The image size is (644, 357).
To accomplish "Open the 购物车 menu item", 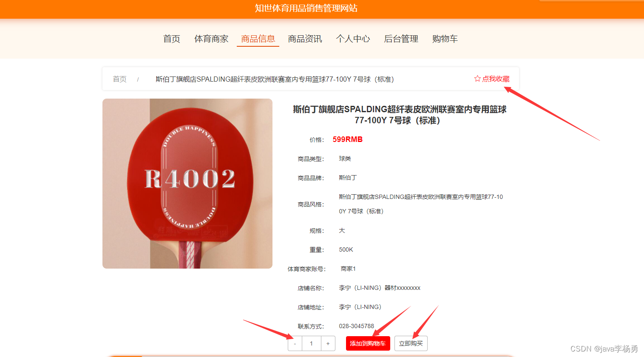I will 445,39.
